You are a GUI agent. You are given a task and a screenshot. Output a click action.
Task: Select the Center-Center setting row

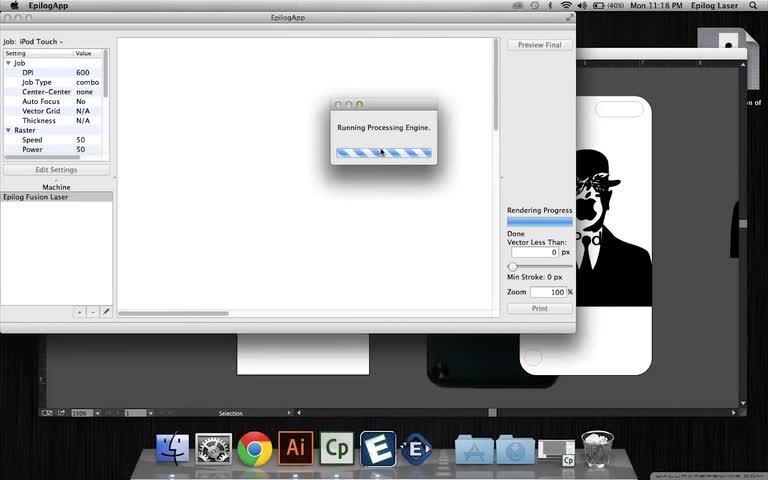click(x=53, y=92)
